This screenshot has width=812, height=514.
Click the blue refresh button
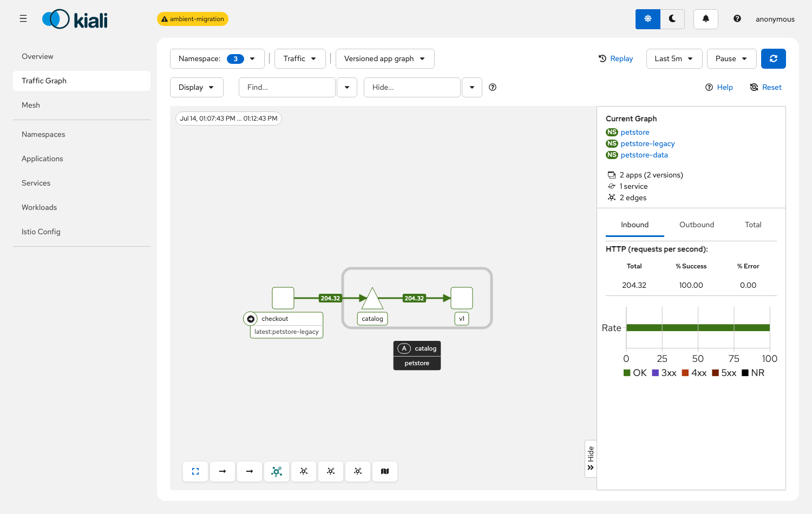[x=773, y=58]
